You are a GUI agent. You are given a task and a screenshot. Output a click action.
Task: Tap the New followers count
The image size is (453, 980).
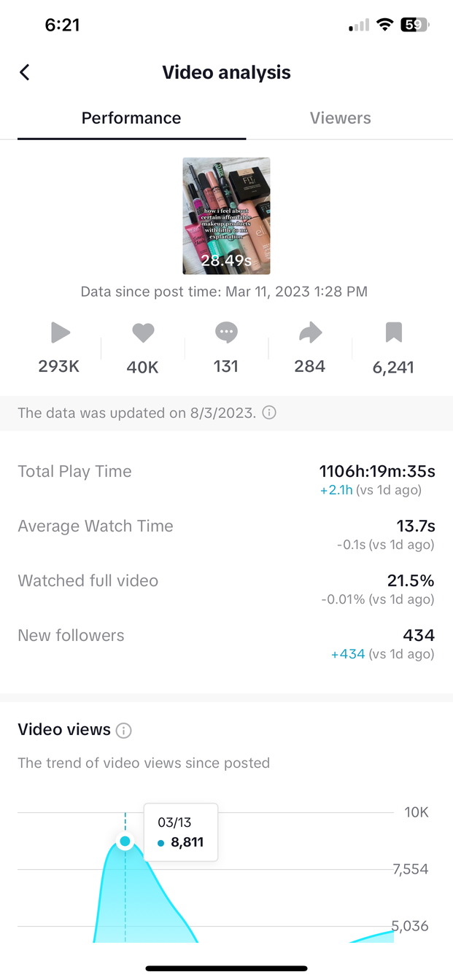click(x=418, y=636)
